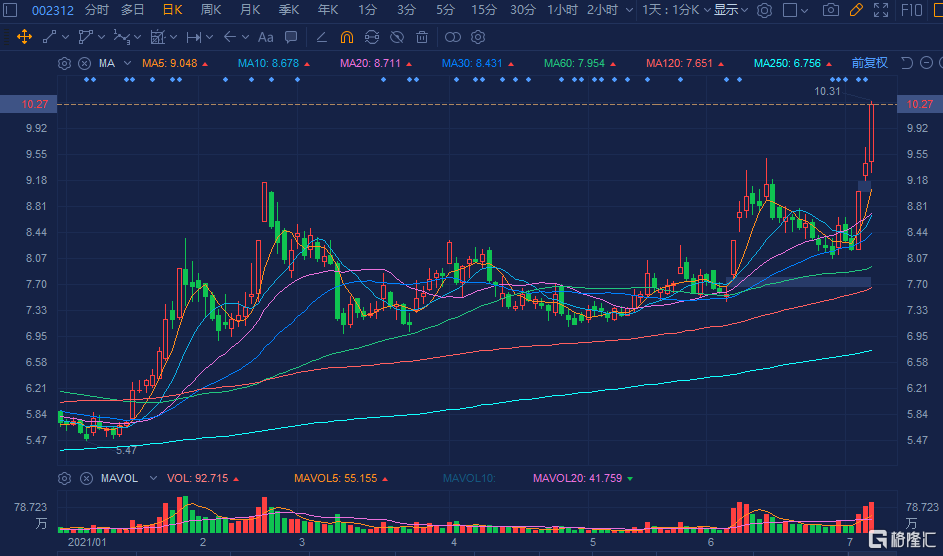Toggle the magnet snap tool

(346, 37)
